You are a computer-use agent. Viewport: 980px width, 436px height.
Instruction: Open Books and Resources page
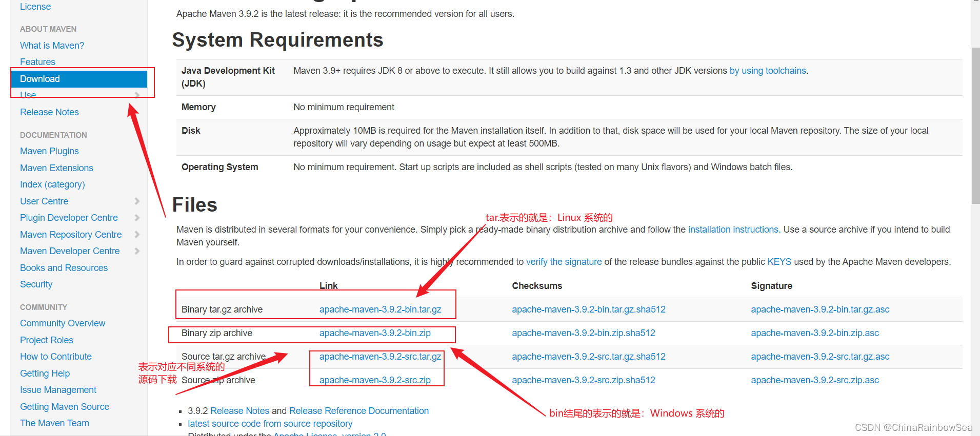[x=64, y=268]
